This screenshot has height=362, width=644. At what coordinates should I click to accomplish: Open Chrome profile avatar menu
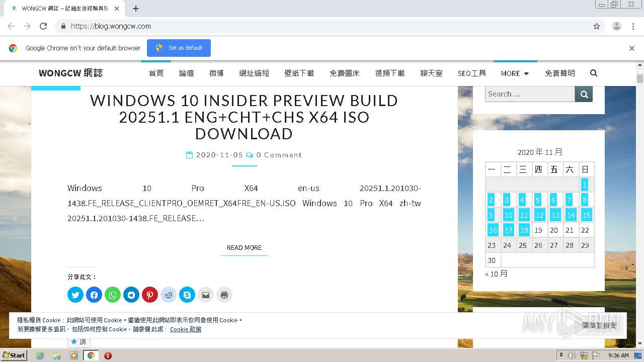click(616, 26)
